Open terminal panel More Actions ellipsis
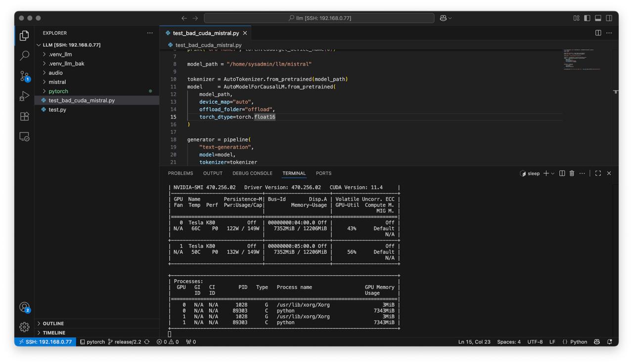Image resolution: width=633 pixels, height=364 pixels. tap(582, 173)
